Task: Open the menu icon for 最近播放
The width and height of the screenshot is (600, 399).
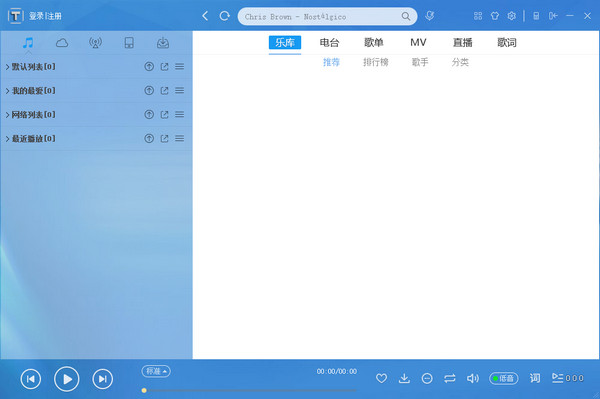Action: pyautogui.click(x=179, y=138)
